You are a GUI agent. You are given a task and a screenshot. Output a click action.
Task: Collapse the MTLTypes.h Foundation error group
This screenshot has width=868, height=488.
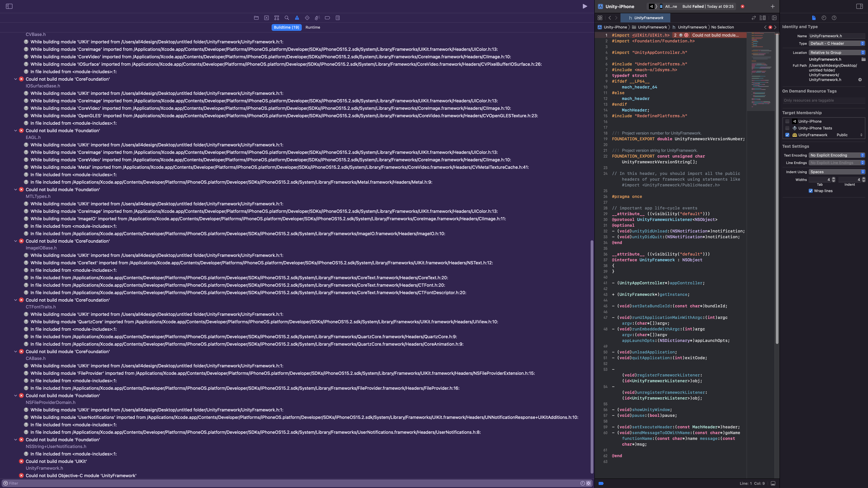tap(15, 190)
